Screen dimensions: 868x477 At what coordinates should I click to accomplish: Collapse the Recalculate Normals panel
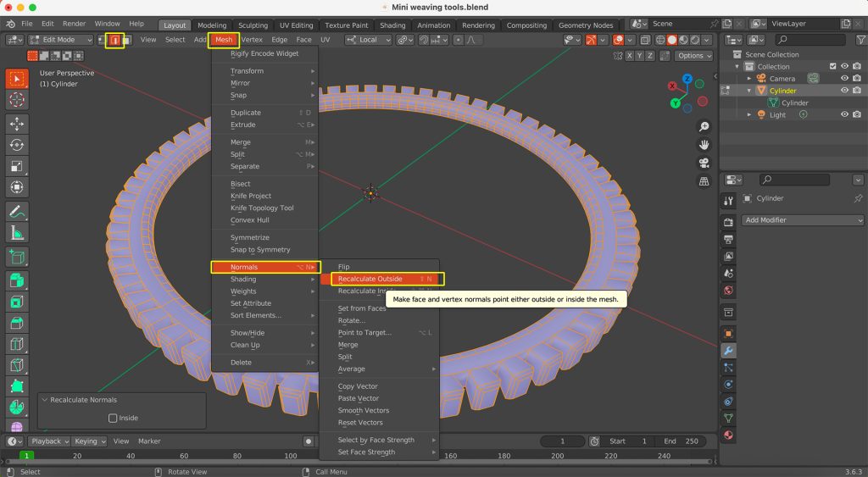45,400
